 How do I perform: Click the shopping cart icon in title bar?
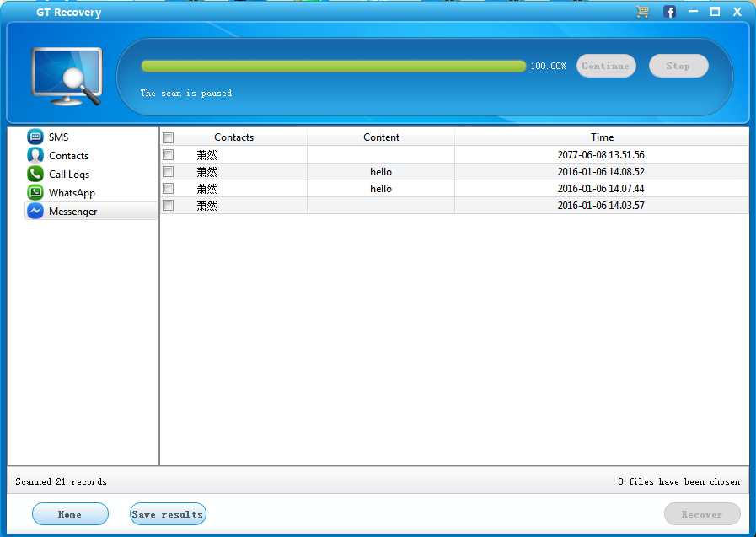pos(641,12)
